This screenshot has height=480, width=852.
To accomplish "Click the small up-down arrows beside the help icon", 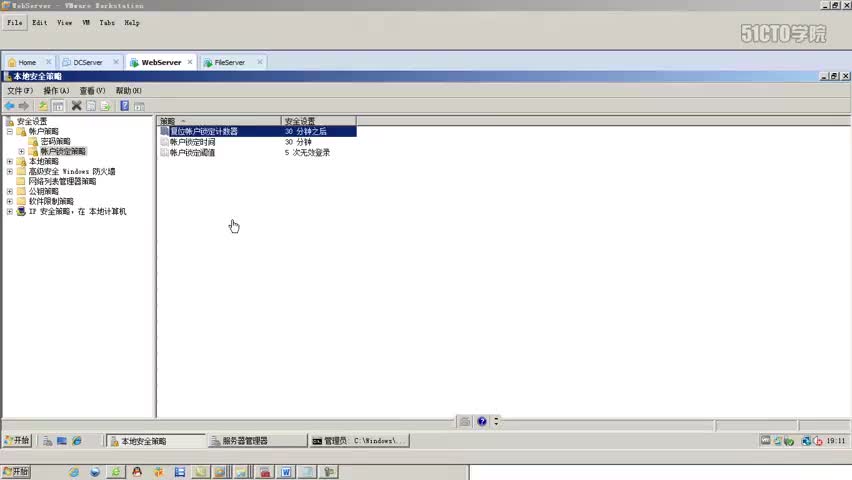I will (x=496, y=421).
